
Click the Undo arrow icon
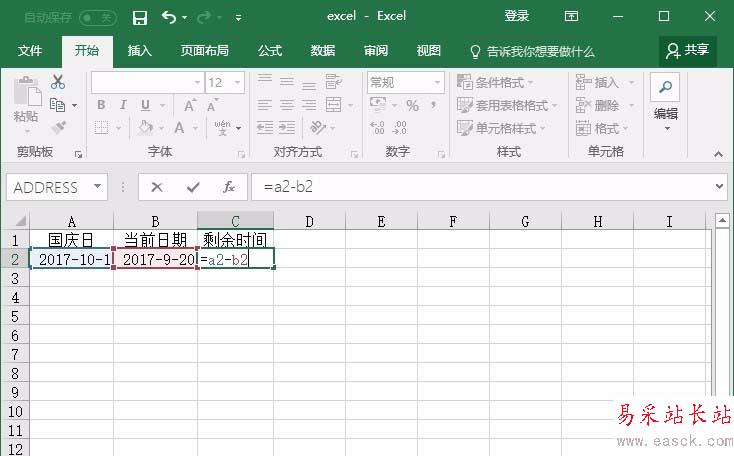(169, 17)
